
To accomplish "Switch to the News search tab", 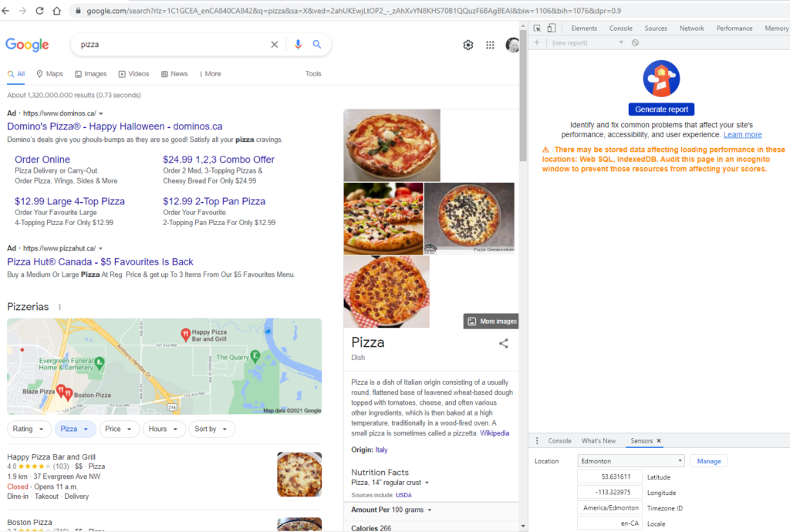I will tap(174, 74).
